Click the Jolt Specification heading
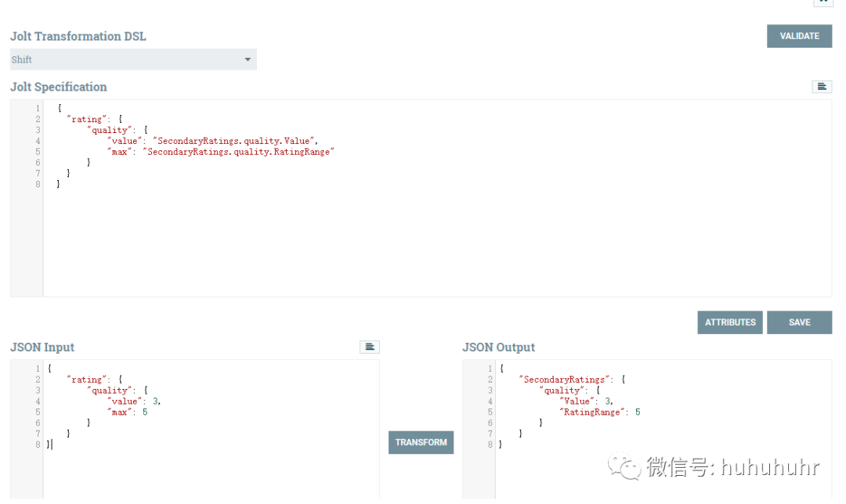Image resolution: width=846 pixels, height=504 pixels. [59, 87]
